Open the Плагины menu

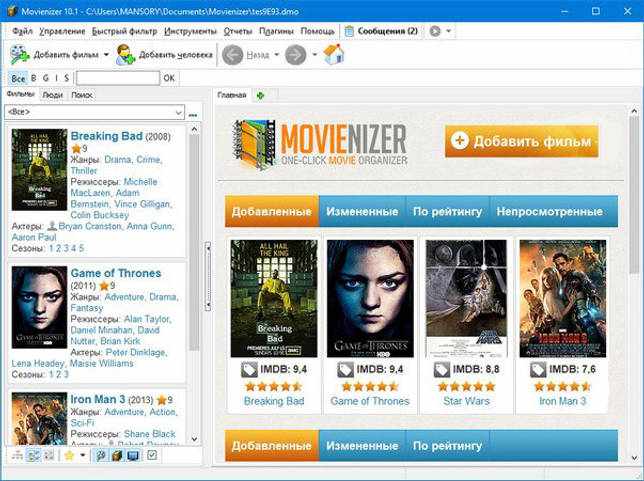(x=276, y=31)
